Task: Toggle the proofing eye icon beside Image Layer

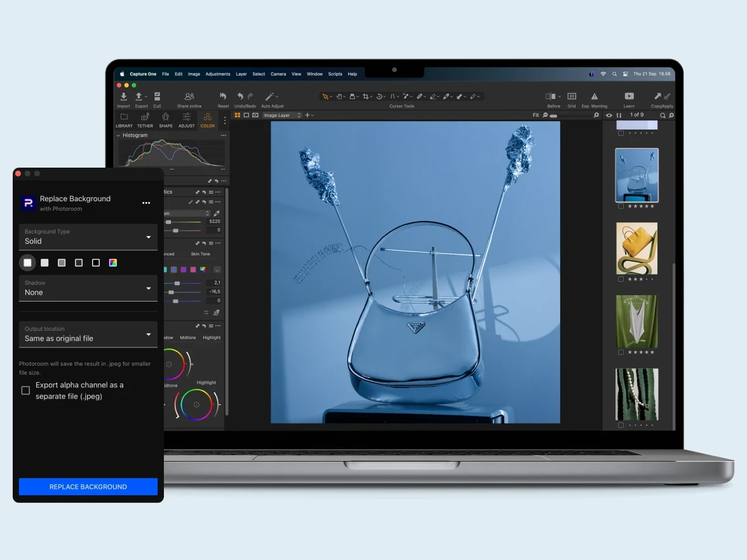Action: point(255,116)
